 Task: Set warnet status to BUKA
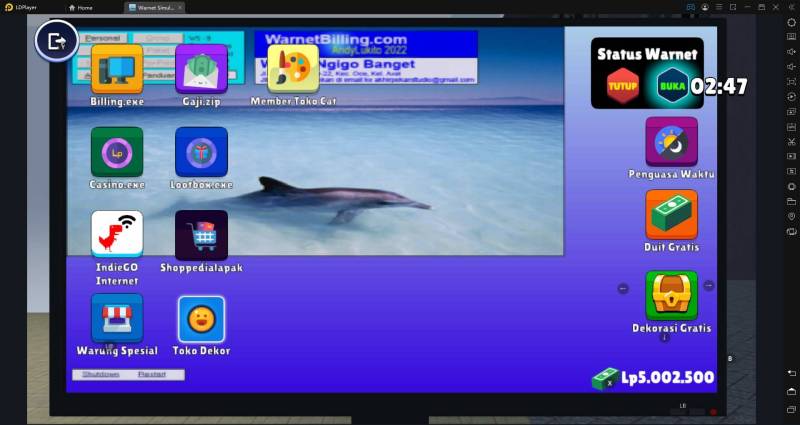coord(672,86)
